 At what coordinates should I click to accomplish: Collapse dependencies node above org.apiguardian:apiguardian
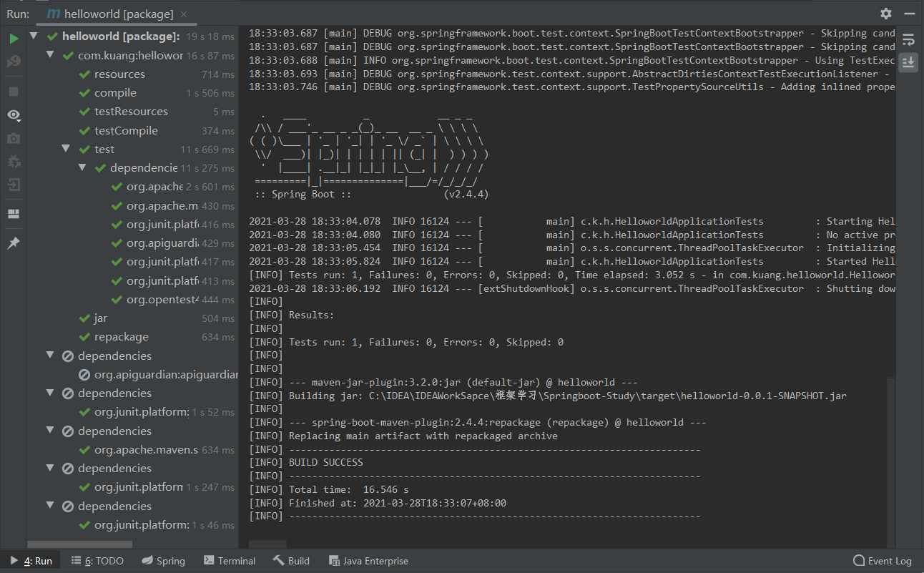click(50, 355)
